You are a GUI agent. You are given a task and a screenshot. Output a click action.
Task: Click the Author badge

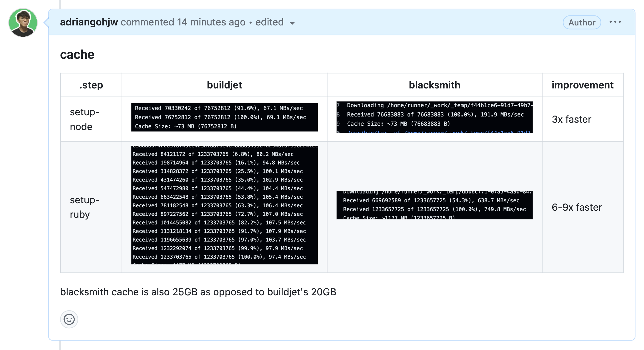tap(582, 23)
